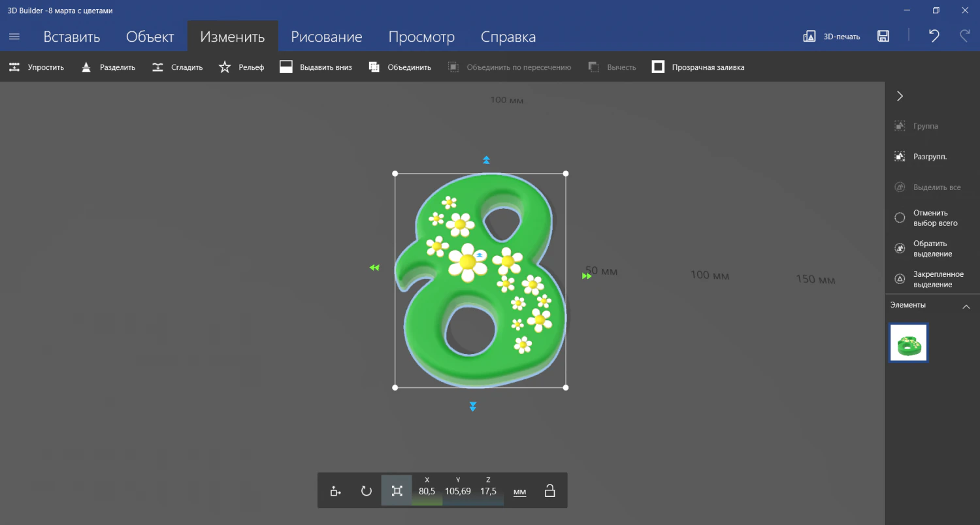Viewport: 980px width, 525px height.
Task: Select the Move mode icon in bottom bar
Action: point(335,491)
